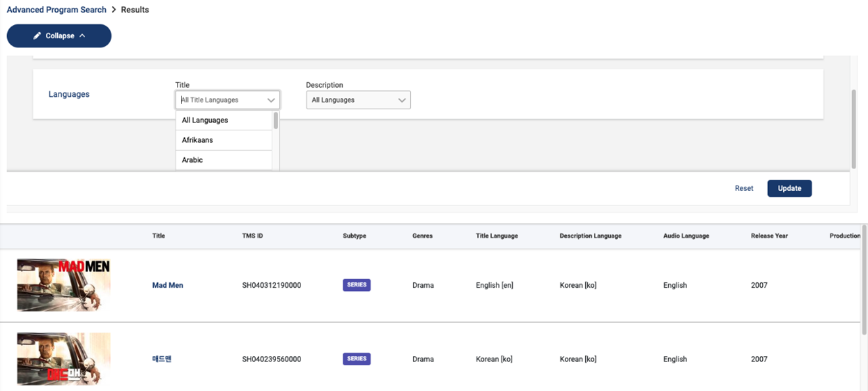Viewport: 868px width, 391px height.
Task: Click the Korean Mad Men poster thumbnail
Action: 64,359
